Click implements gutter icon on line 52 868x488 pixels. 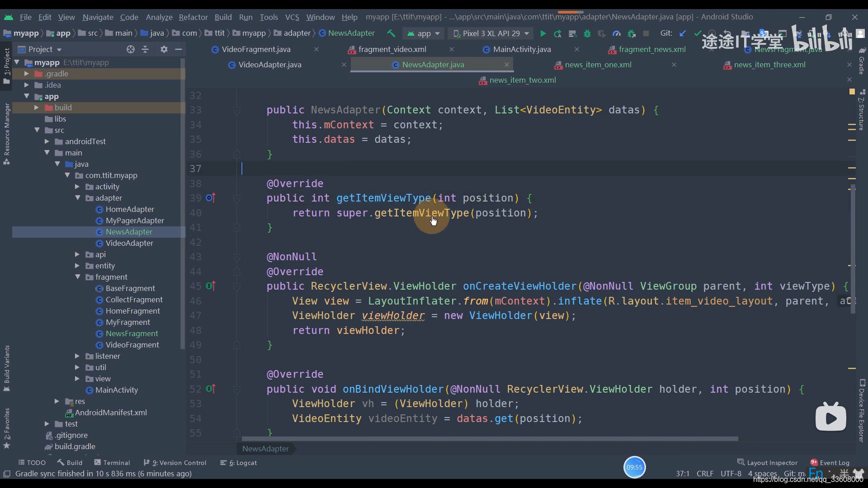click(211, 389)
